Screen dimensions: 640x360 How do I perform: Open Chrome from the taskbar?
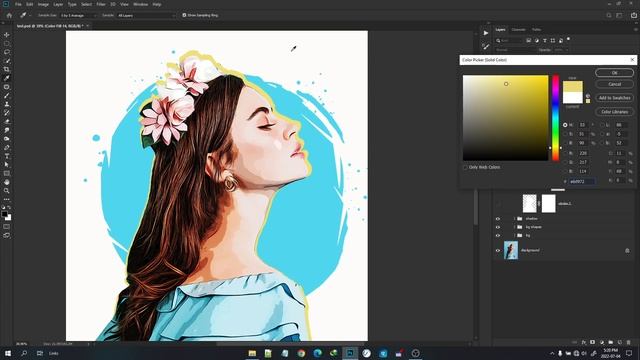pyautogui.click(x=301, y=353)
